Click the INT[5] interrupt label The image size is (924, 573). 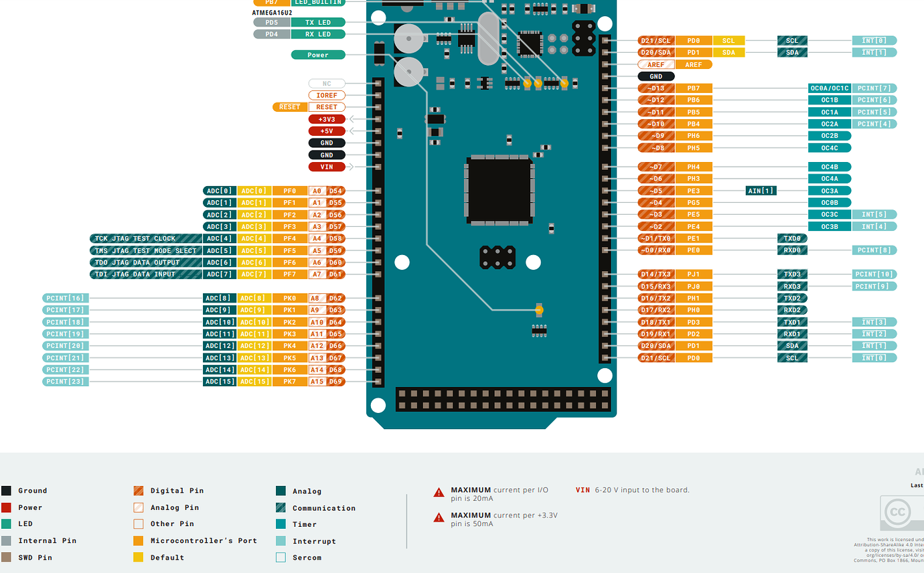pos(874,214)
